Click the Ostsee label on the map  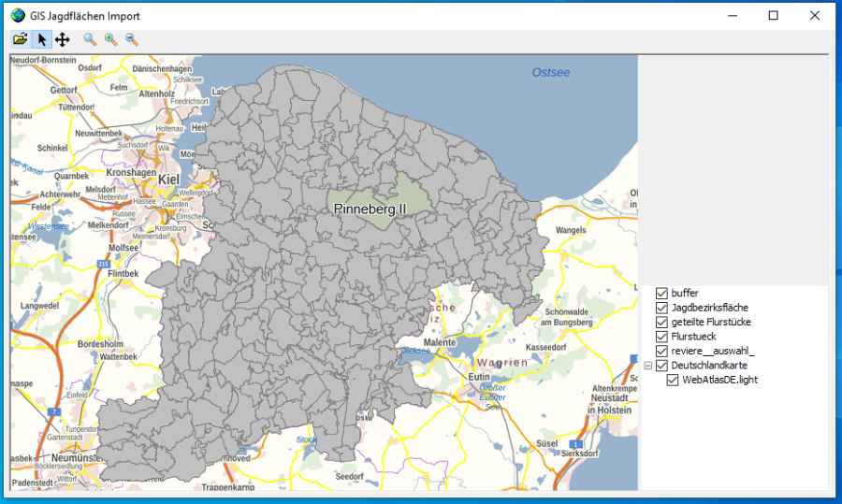[x=550, y=73]
